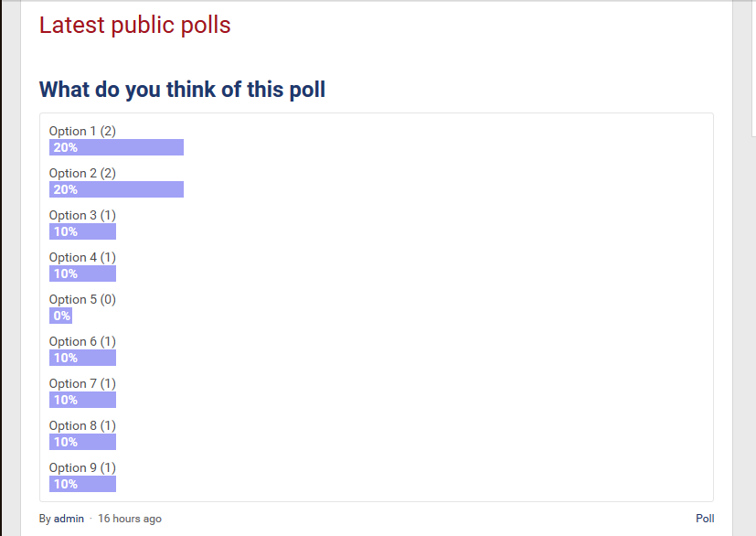
Task: Click Option 6 result bar showing 10%
Action: point(82,358)
